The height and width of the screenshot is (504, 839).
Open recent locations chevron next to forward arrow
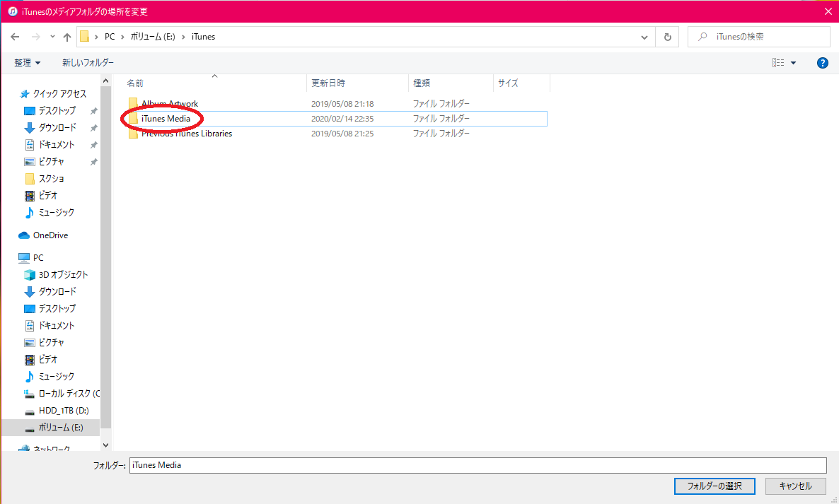click(x=52, y=37)
